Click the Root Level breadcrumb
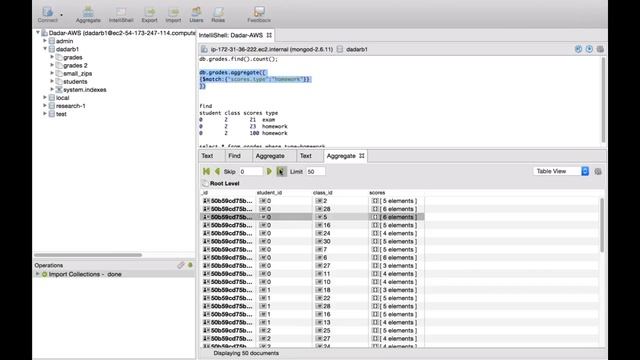Viewport: 640px width, 360px height. coord(224,183)
